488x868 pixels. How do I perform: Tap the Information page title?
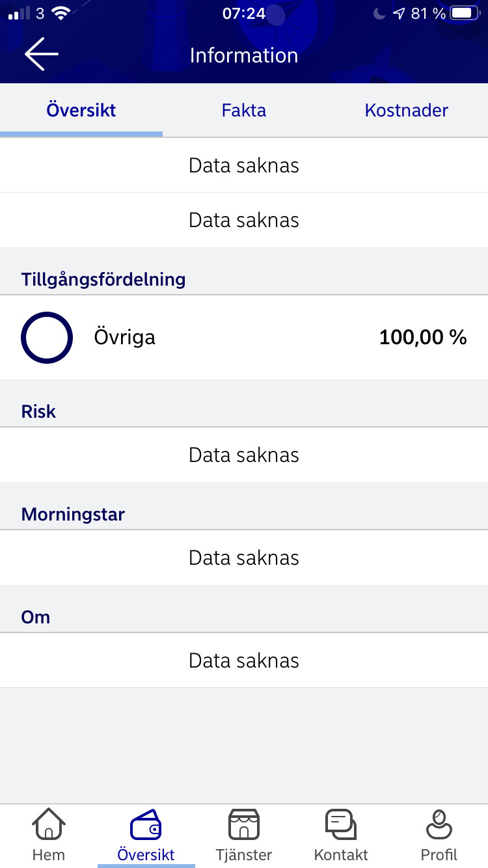click(244, 55)
